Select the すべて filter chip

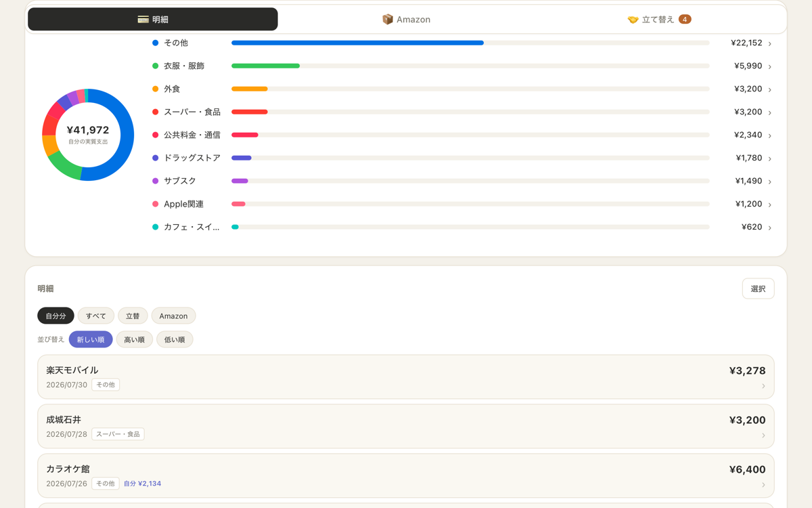pos(96,316)
